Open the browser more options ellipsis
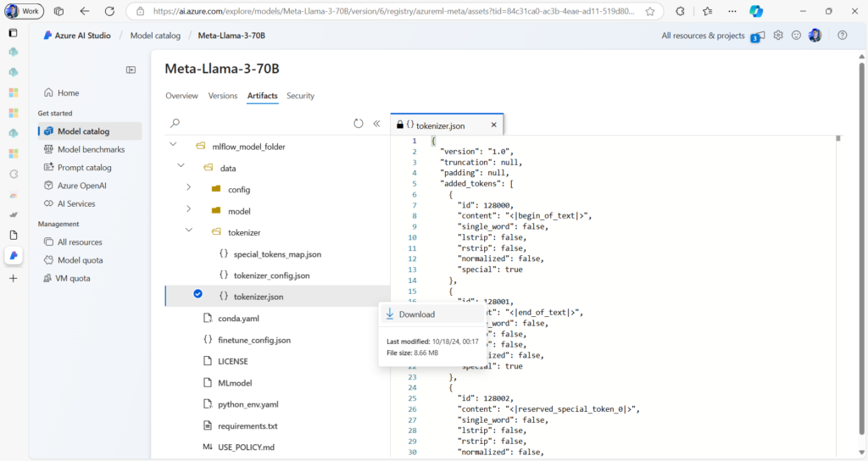868x461 pixels. [x=732, y=11]
